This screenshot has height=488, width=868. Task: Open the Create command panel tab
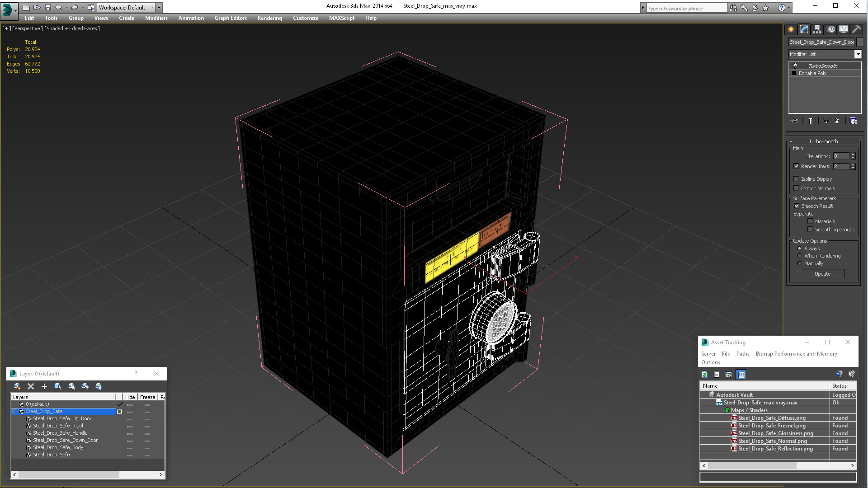click(791, 29)
